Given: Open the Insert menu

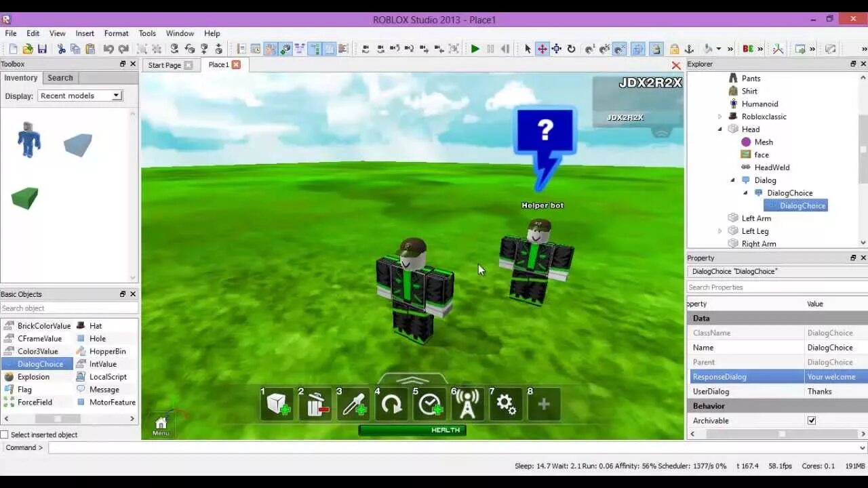Looking at the screenshot, I should (85, 33).
